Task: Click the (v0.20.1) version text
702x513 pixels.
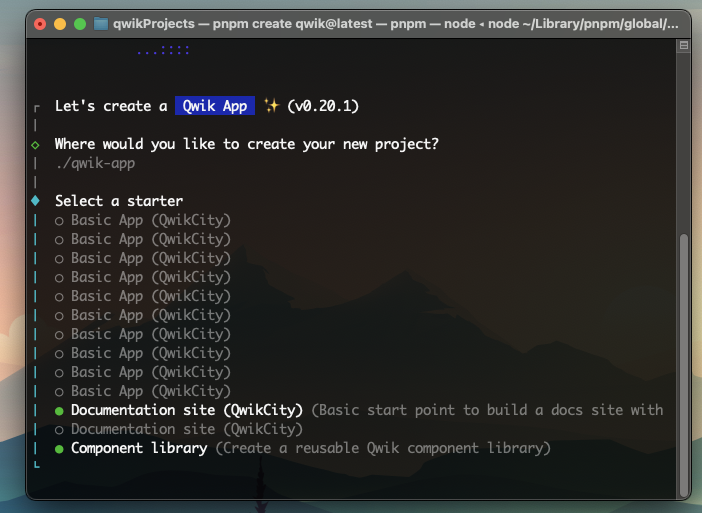Action: pos(323,106)
